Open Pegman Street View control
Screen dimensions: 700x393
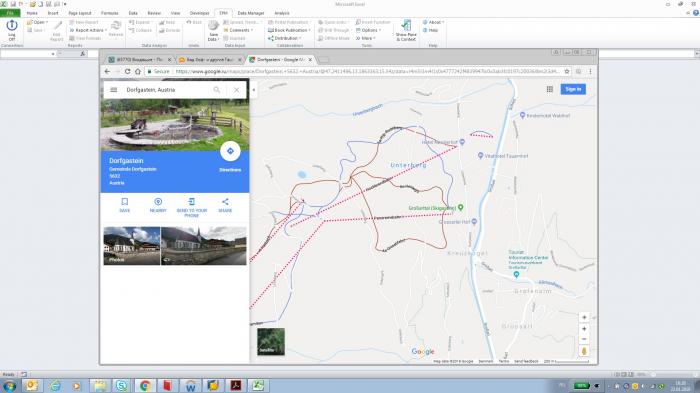tap(584, 351)
